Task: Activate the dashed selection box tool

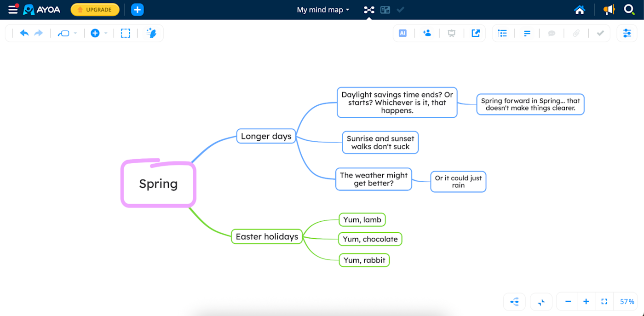Action: tap(125, 33)
